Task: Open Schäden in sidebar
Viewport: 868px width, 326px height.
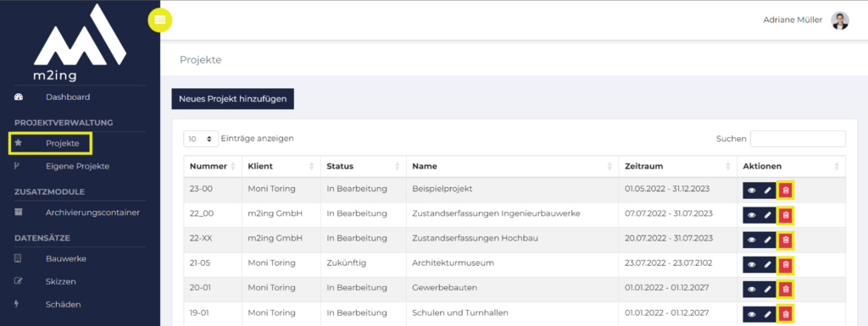Action: pyautogui.click(x=63, y=305)
